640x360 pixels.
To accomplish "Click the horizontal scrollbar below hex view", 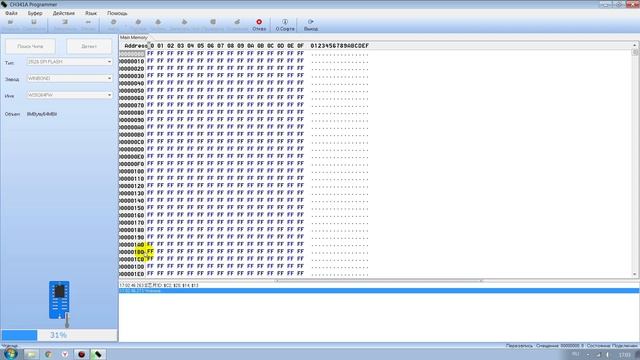I will [379, 280].
